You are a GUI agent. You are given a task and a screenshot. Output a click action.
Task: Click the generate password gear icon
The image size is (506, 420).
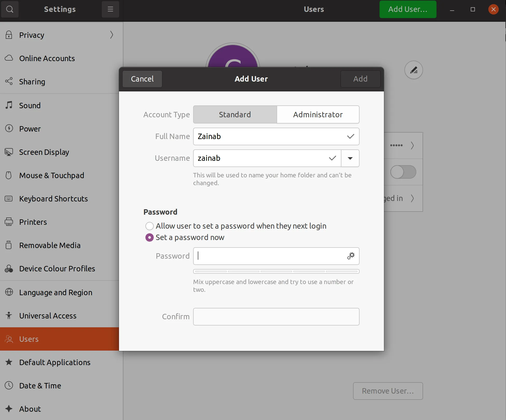pyautogui.click(x=351, y=256)
